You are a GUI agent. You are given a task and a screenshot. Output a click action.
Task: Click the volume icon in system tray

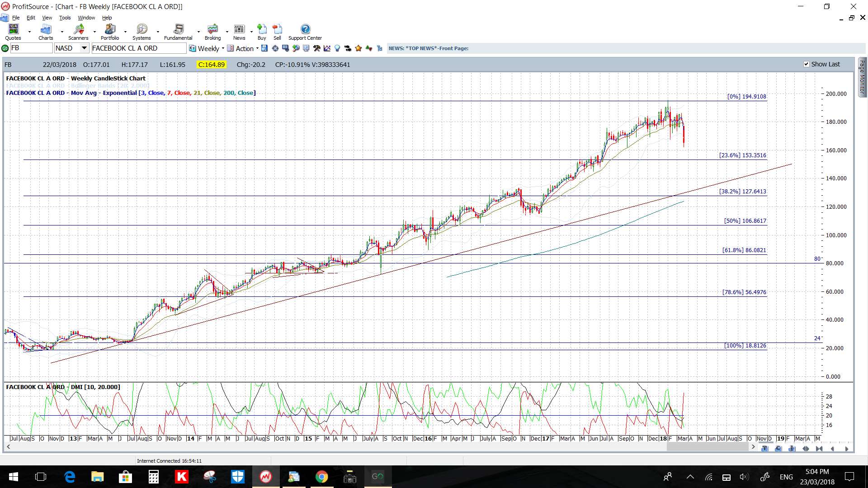point(744,477)
